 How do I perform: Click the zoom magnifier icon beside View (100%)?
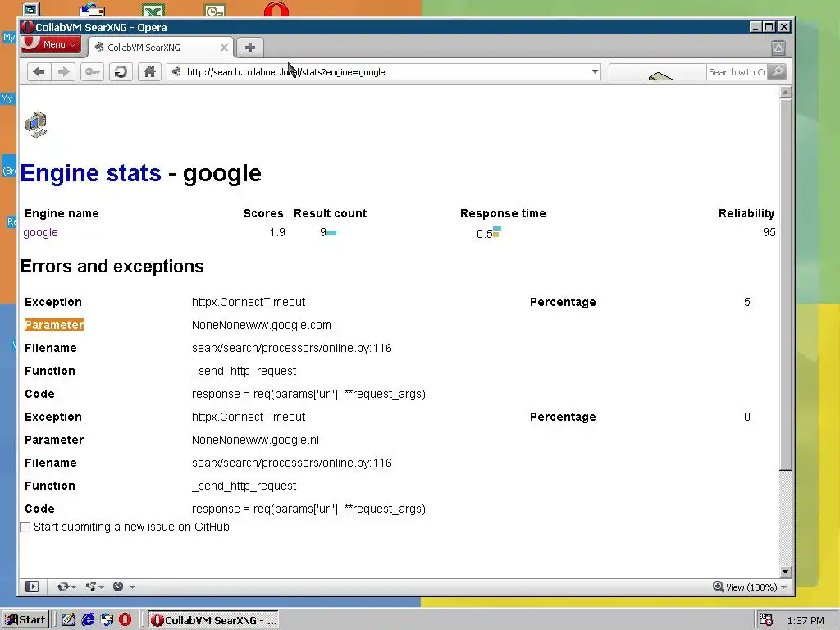[718, 587]
